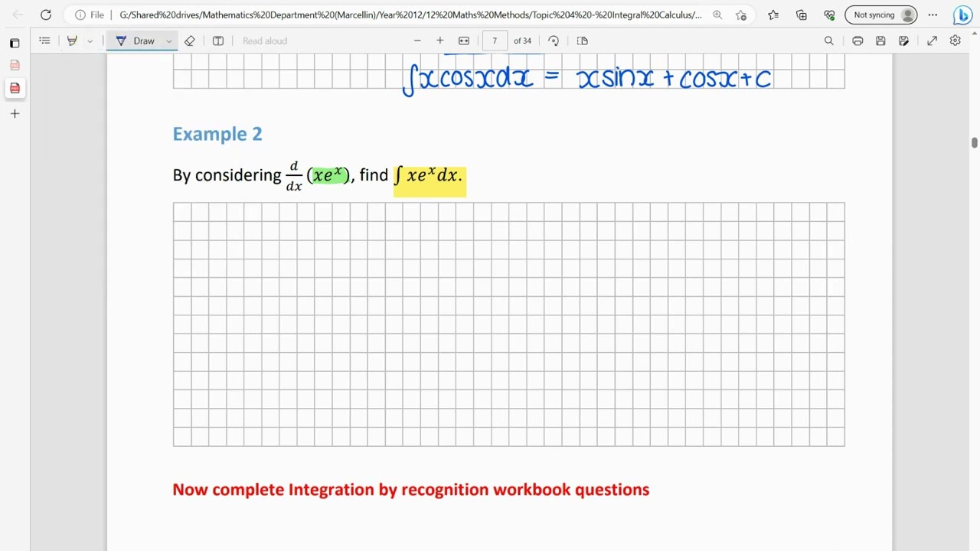Select the Erase tool
This screenshot has height=551, width=980.
(x=190, y=41)
